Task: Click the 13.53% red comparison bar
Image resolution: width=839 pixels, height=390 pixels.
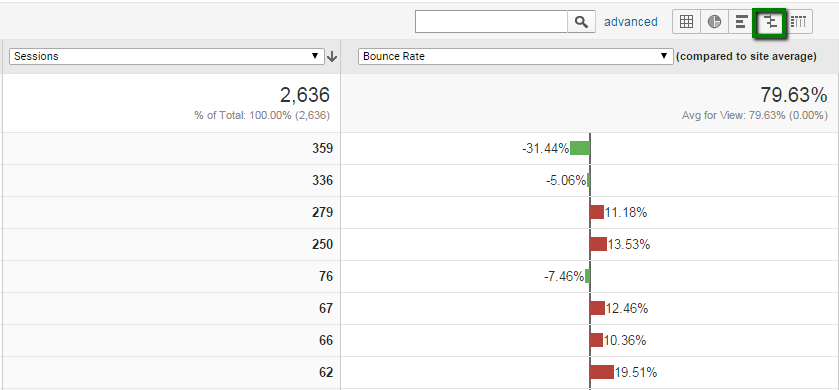Action: pyautogui.click(x=599, y=244)
